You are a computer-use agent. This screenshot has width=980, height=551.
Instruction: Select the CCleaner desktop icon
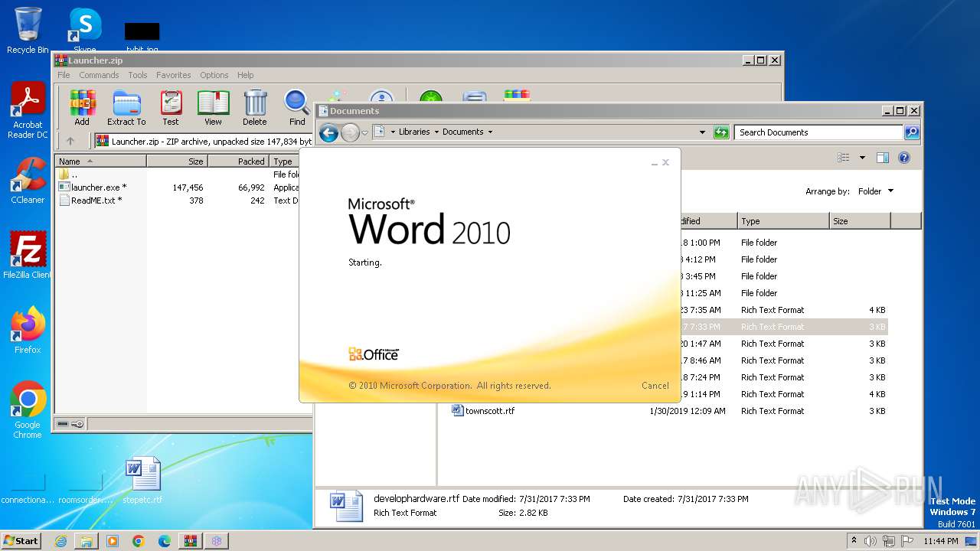(28, 181)
